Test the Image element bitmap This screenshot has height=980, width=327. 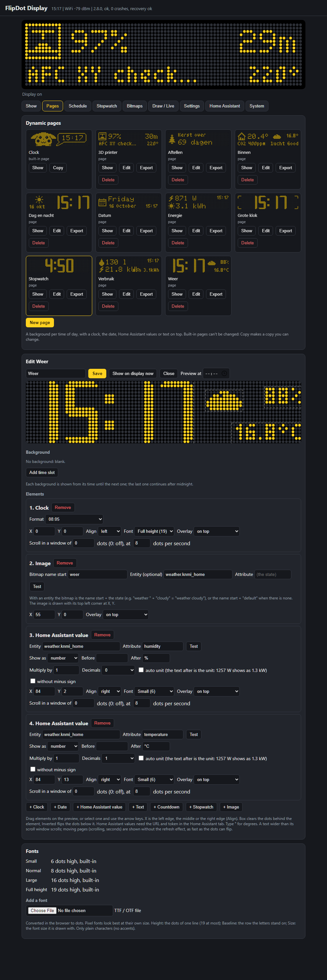point(37,587)
